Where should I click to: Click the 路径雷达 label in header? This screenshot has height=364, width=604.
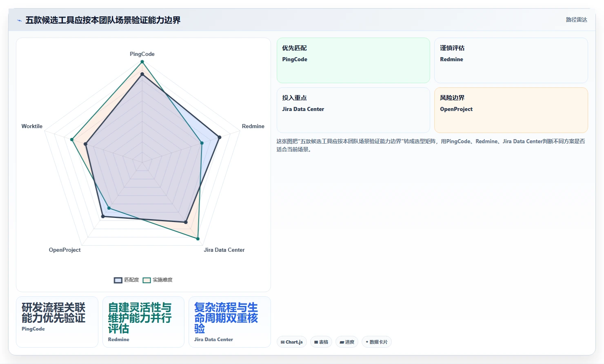coord(576,20)
